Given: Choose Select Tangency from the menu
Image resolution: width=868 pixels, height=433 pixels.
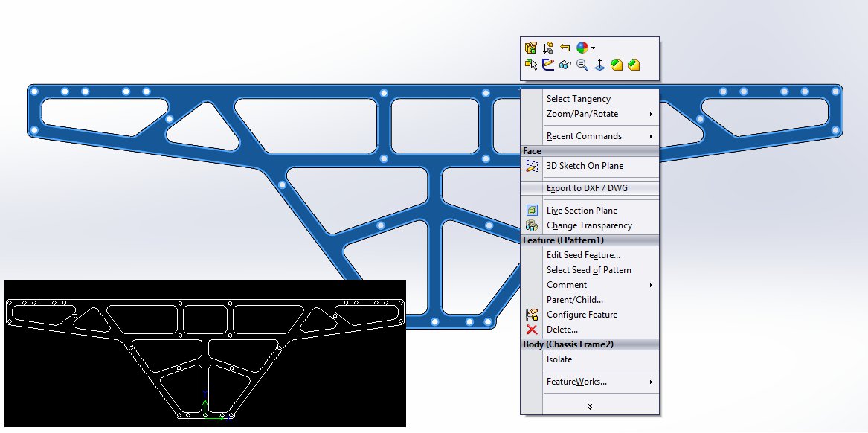Looking at the screenshot, I should coord(590,99).
